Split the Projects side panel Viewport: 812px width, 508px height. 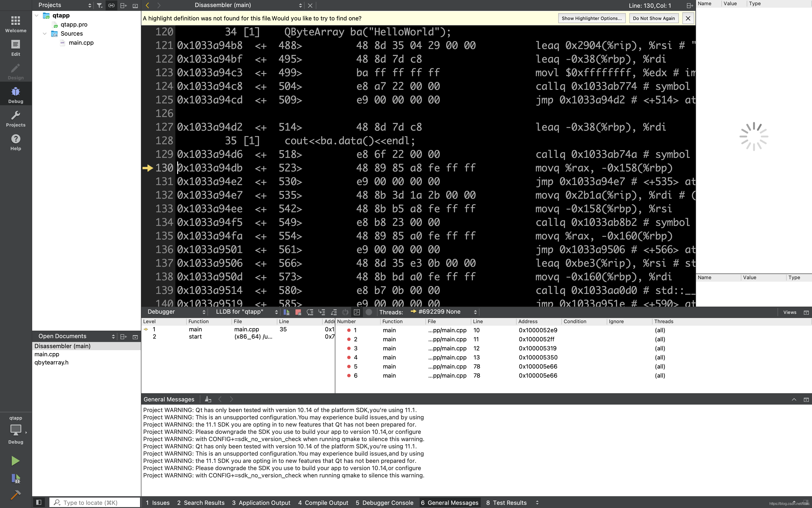tap(123, 5)
